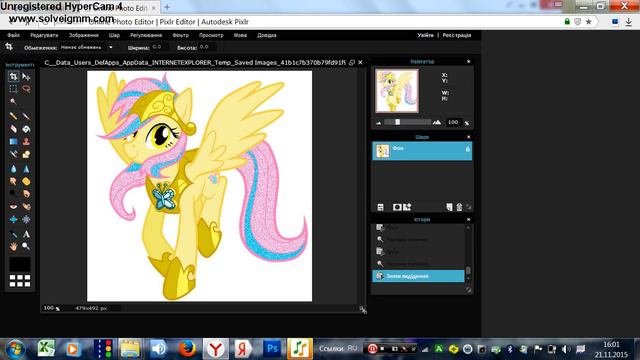640x360 pixels.
Task: Select the Eraser tool
Action: [13, 129]
